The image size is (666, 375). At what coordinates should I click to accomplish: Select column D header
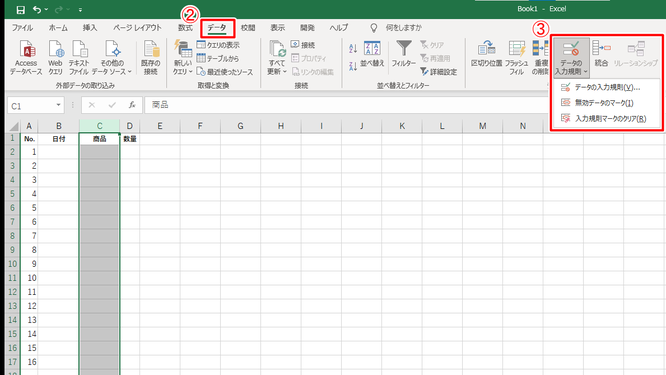click(130, 126)
